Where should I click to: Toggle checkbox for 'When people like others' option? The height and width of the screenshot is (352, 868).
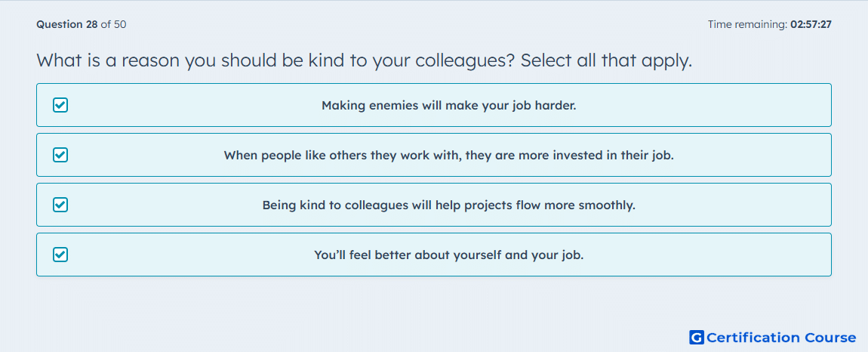(60, 155)
